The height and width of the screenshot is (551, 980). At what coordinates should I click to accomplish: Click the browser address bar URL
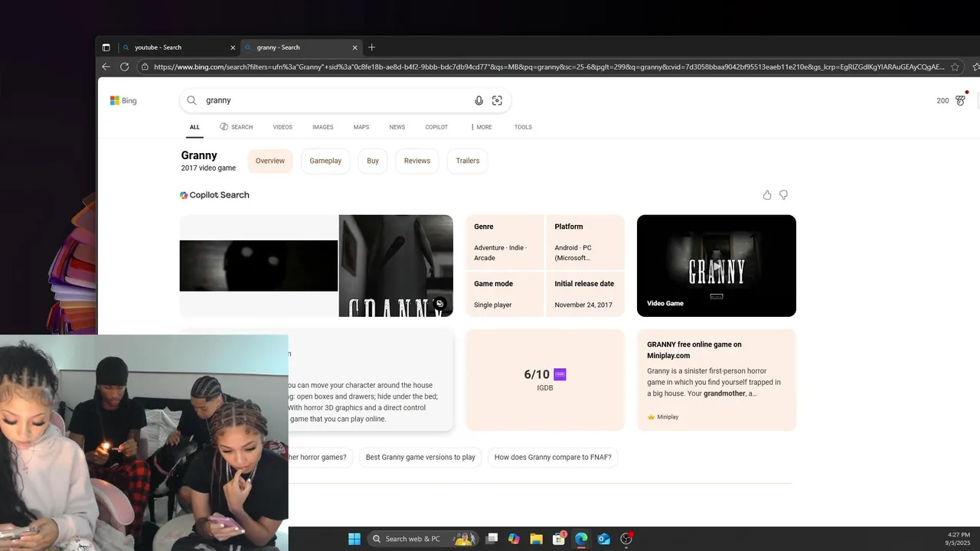(549, 67)
